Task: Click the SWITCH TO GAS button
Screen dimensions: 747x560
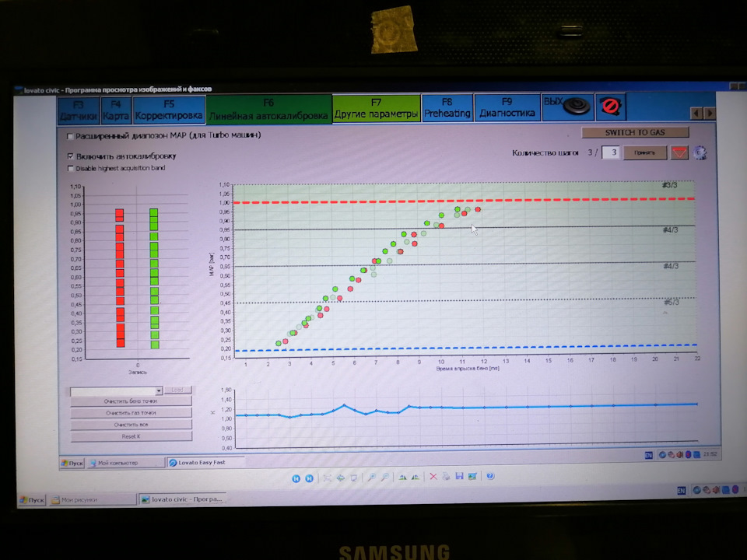Action: coord(635,132)
